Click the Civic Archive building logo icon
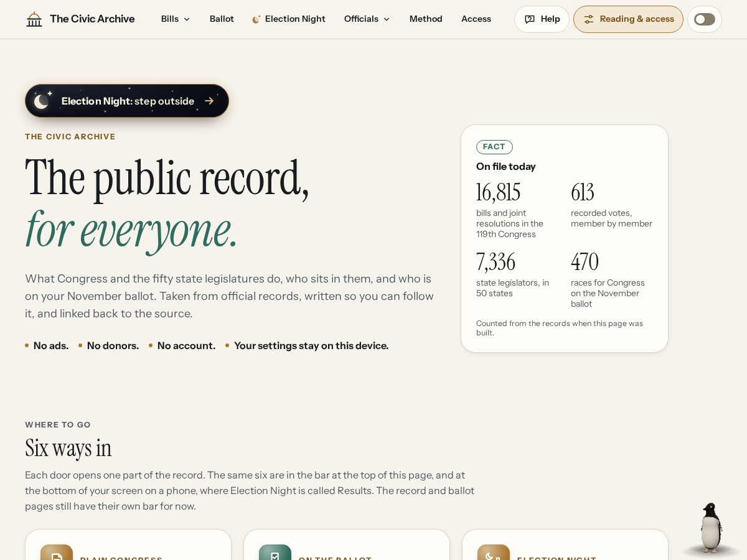Screen dimensions: 747x560 [34, 19]
